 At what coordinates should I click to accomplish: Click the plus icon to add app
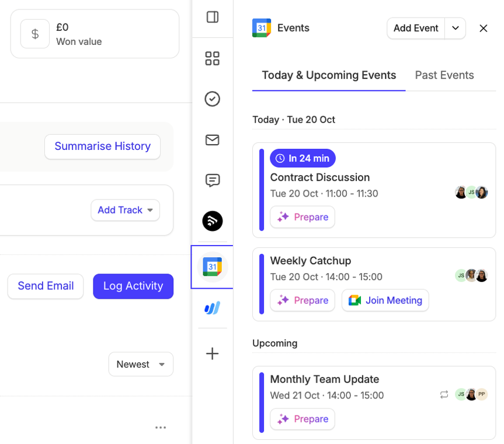212,354
